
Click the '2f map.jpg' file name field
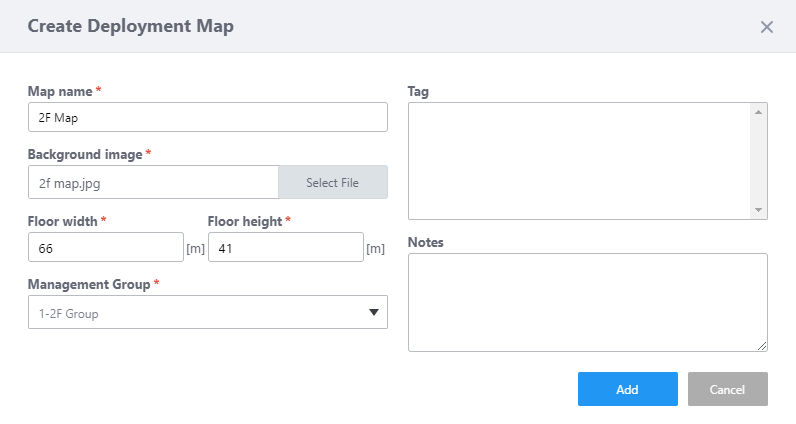pyautogui.click(x=153, y=183)
